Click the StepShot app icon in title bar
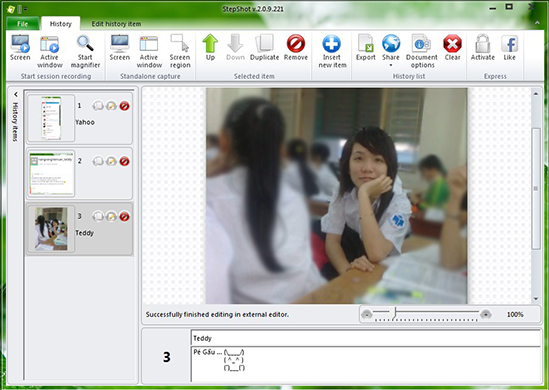Screen dimensions: 549x390 (11, 9)
